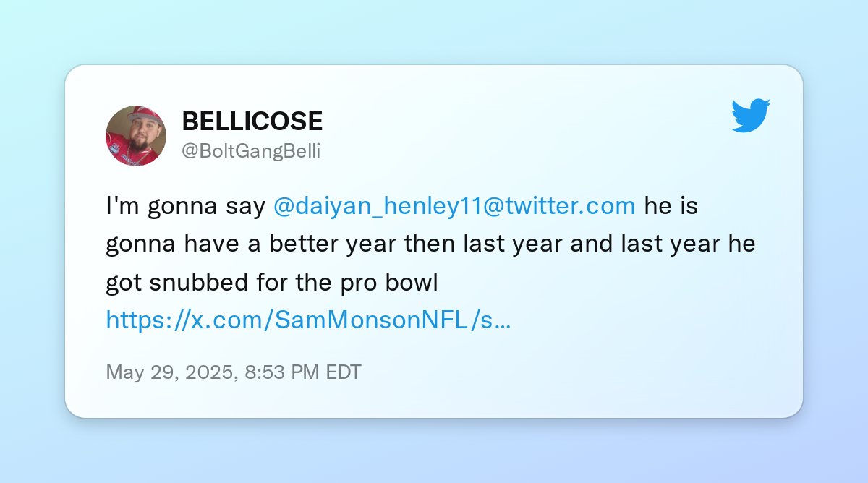Follow the x.com/SamMonsonNFL link
This screenshot has width=868, height=483.
(309, 320)
